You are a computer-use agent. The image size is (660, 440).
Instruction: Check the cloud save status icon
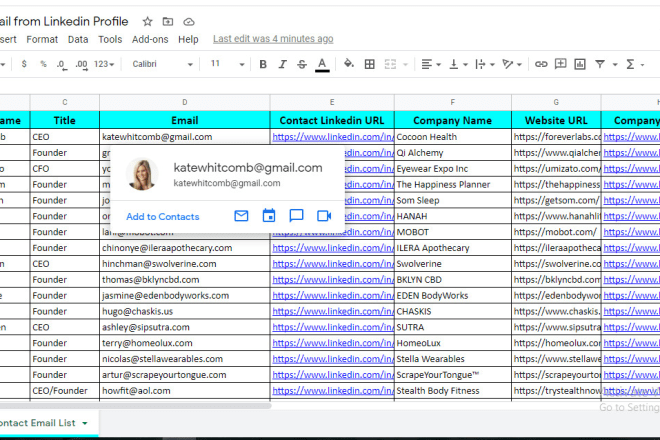[189, 21]
